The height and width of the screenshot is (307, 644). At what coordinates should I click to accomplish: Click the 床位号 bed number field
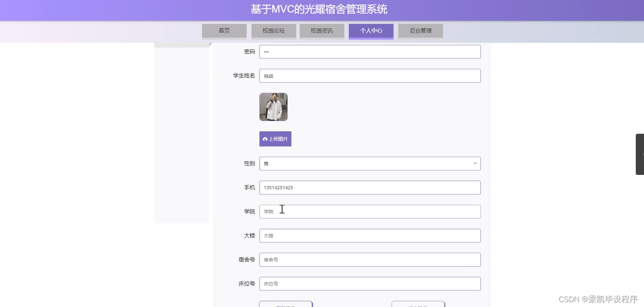(x=369, y=284)
